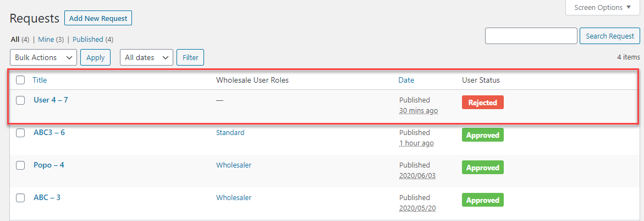Image resolution: width=644 pixels, height=221 pixels.
Task: Expand the Screen Options panel
Action: point(603,8)
